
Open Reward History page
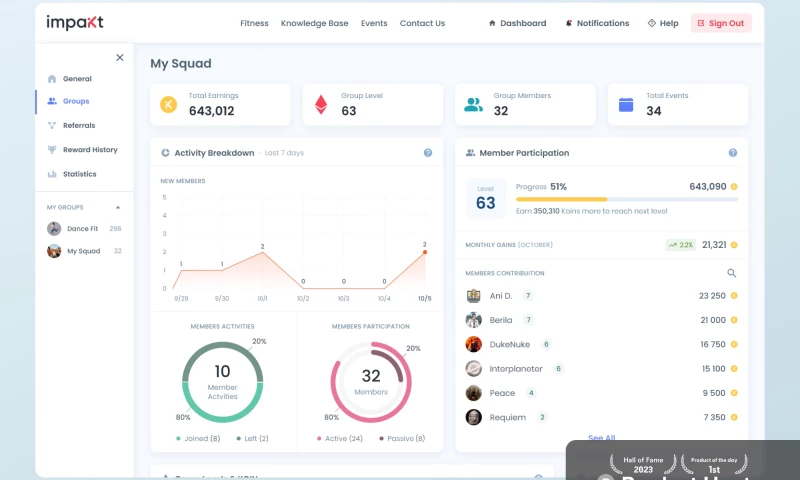(x=90, y=150)
